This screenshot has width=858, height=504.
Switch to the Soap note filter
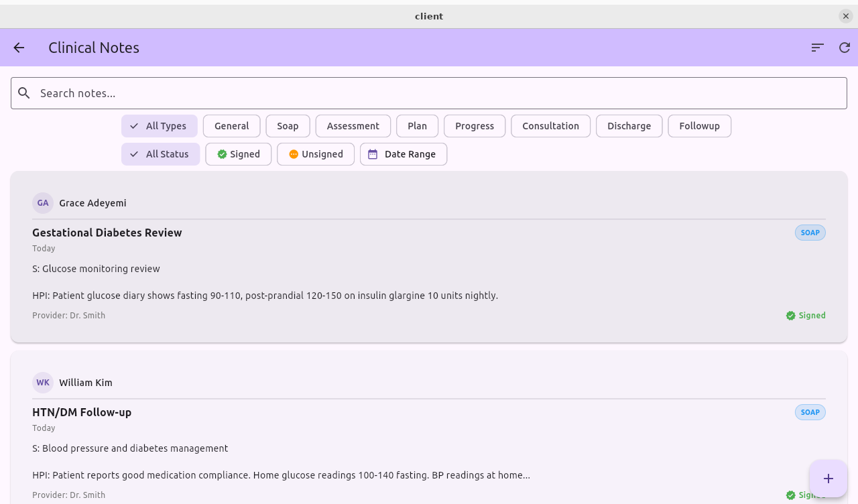(x=288, y=126)
